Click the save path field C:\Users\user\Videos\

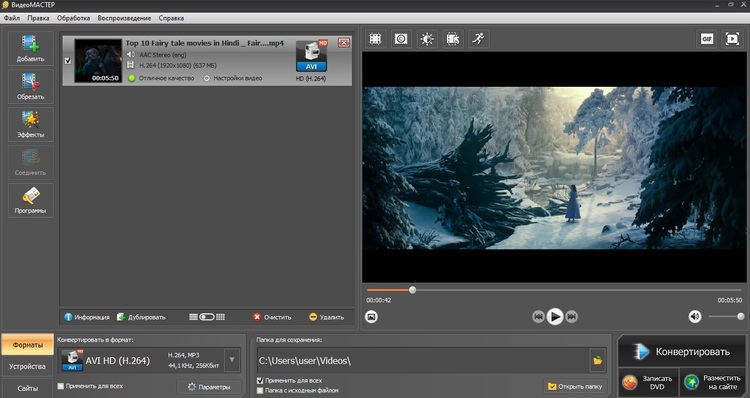(423, 361)
